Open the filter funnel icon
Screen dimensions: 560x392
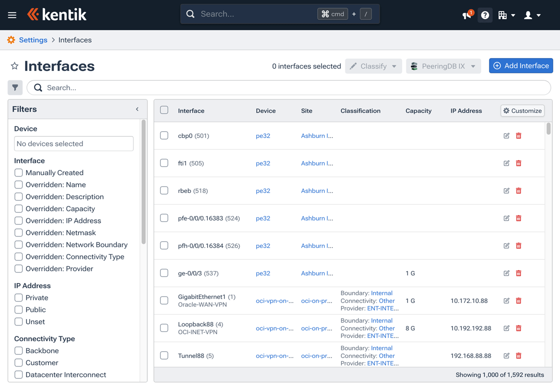tap(15, 87)
